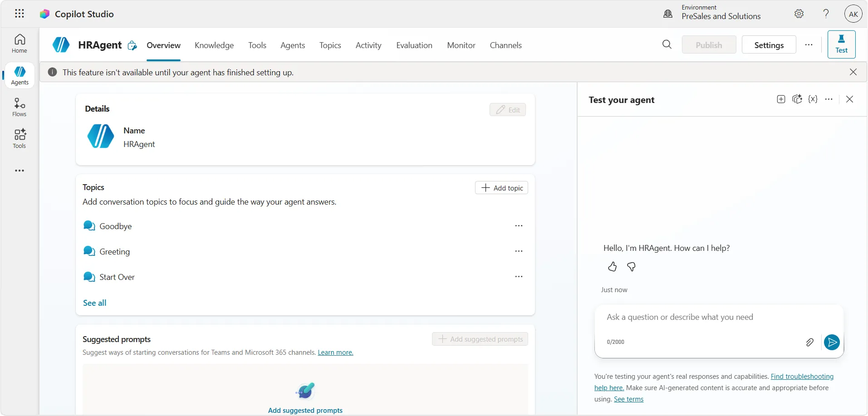This screenshot has width=868, height=416.
Task: Go to Home in the sidebar
Action: (20, 44)
